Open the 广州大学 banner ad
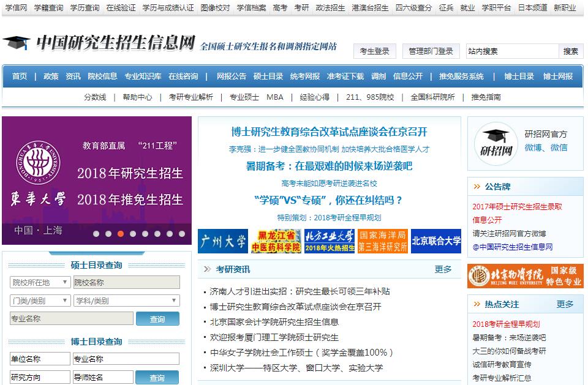Screen dimensions: 588x385 [x=223, y=241]
